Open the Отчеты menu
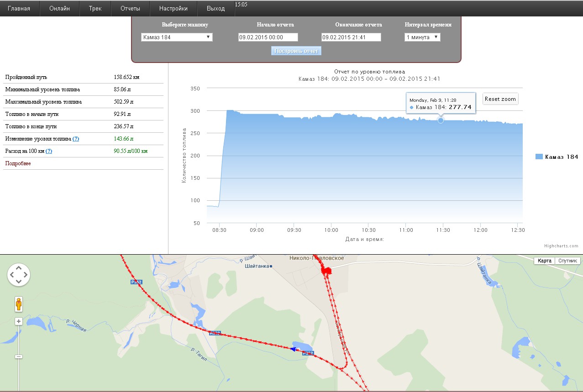583x392 pixels. pyautogui.click(x=131, y=9)
